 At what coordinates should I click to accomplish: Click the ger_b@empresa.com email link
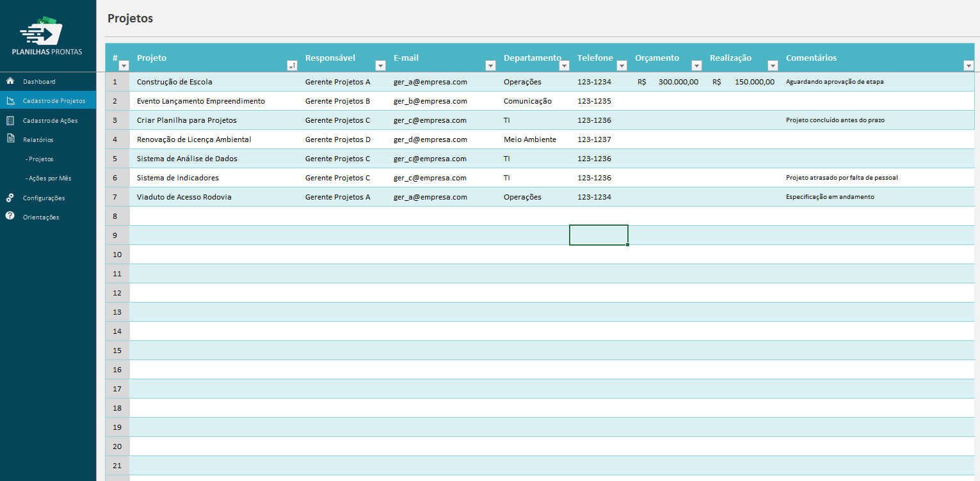point(430,100)
